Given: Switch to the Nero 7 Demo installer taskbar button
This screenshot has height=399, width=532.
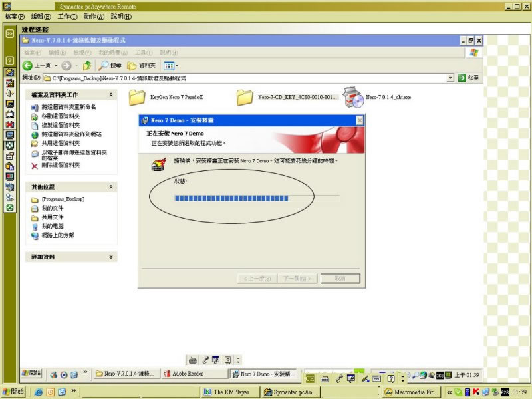Looking at the screenshot, I should tap(263, 374).
